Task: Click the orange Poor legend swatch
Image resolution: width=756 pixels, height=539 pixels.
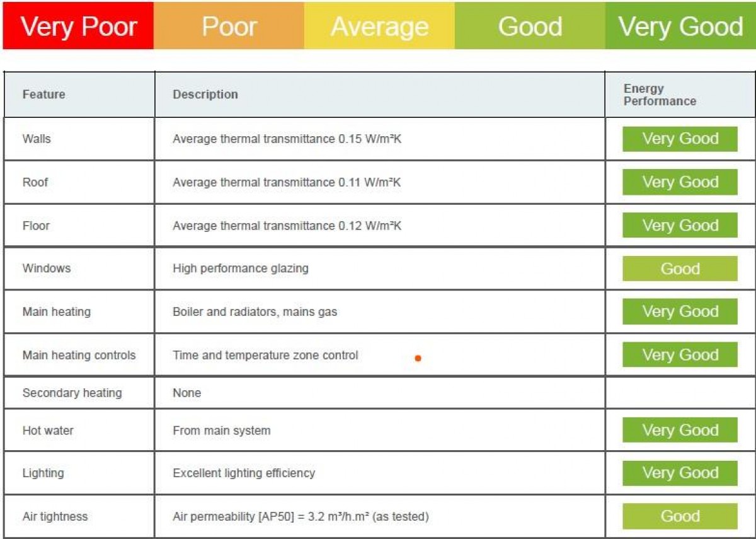Action: pyautogui.click(x=229, y=26)
